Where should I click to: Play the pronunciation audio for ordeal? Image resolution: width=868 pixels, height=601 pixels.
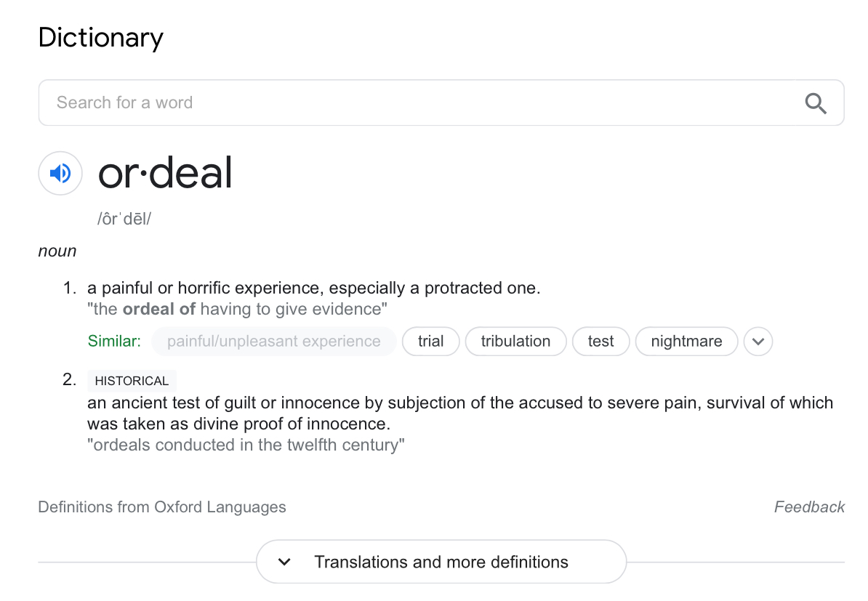click(60, 173)
